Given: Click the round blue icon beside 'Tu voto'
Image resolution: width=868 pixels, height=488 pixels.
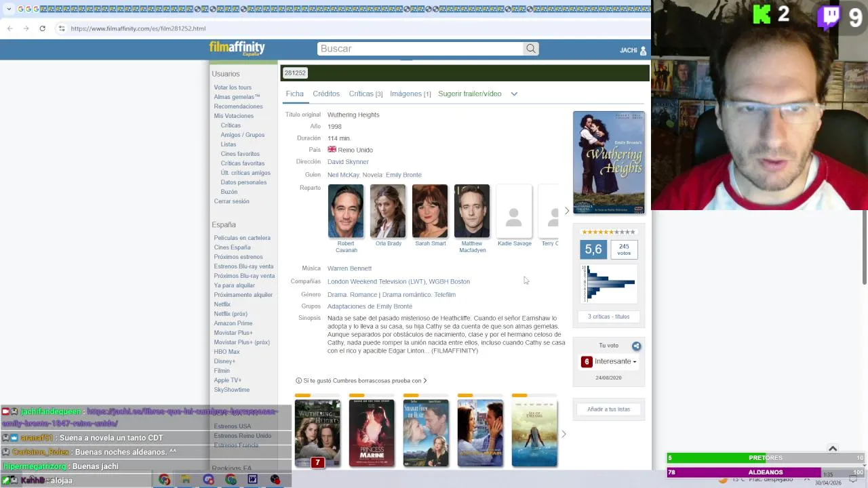Looking at the screenshot, I should pyautogui.click(x=636, y=346).
